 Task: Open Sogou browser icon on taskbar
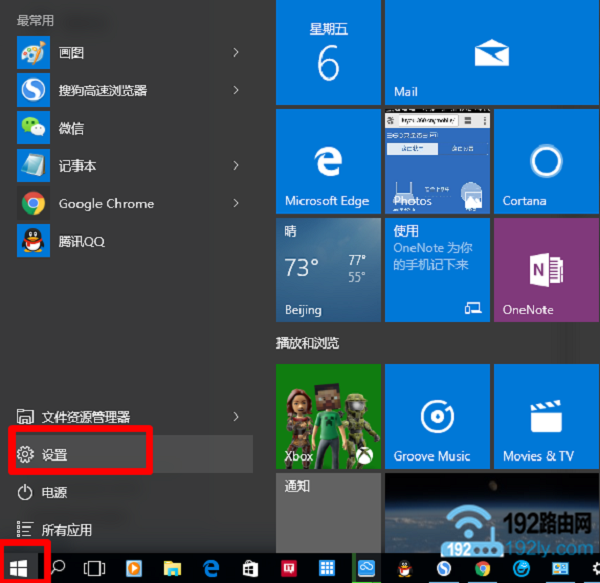[x=444, y=568]
